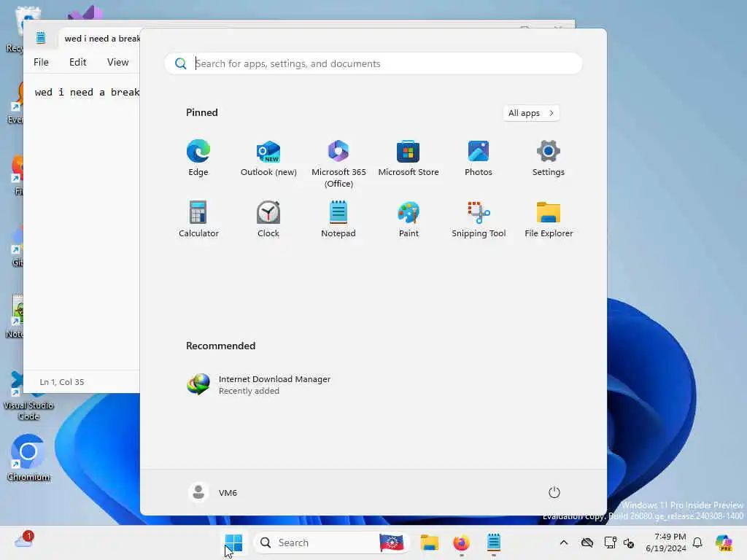Open Settings gear in pinned apps
The width and height of the screenshot is (747, 560).
pos(549,158)
